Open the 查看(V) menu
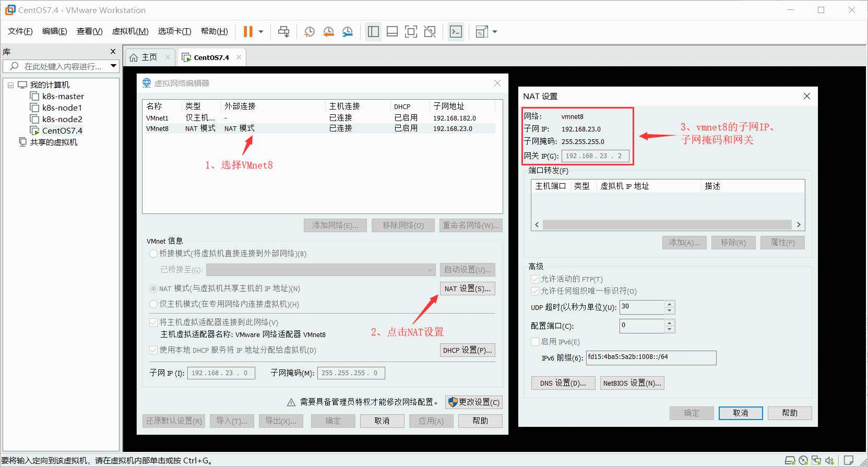The height and width of the screenshot is (467, 868). [x=90, y=31]
